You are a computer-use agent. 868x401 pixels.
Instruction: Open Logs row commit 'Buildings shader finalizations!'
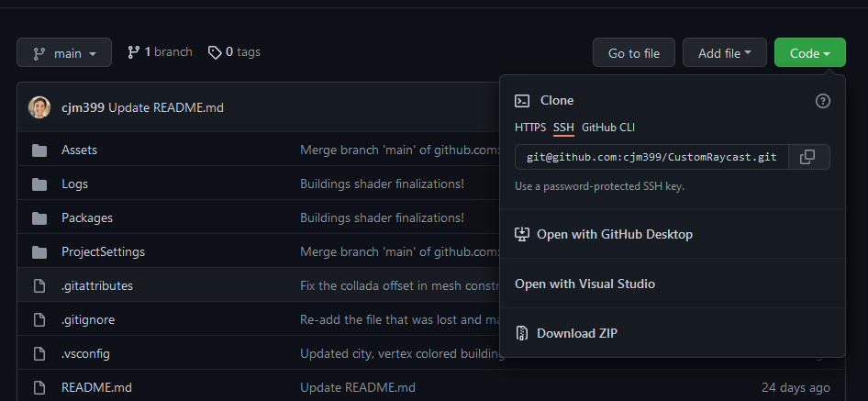click(x=382, y=184)
